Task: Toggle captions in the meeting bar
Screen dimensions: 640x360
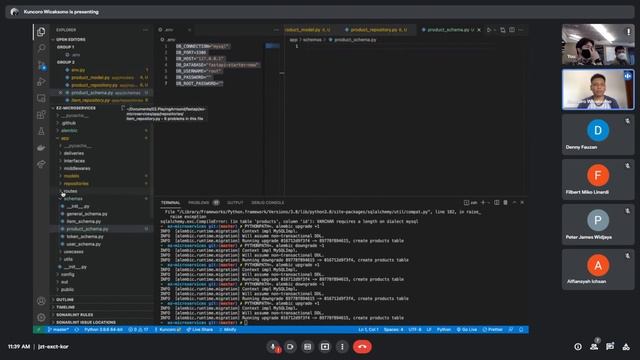Action: tap(307, 347)
